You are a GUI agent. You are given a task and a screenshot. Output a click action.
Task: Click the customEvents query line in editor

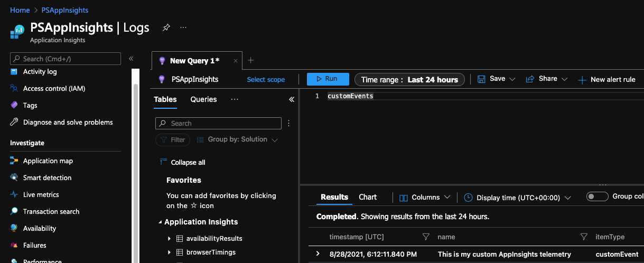pos(350,96)
